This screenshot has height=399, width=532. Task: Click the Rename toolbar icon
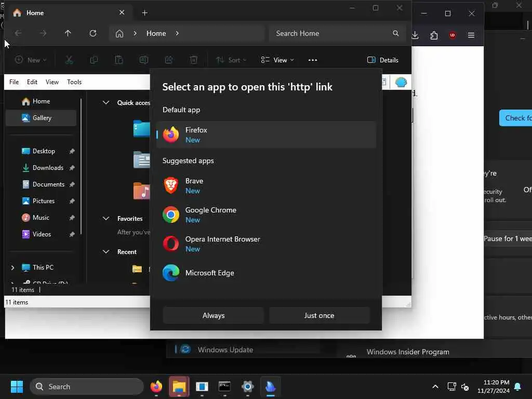click(x=144, y=60)
